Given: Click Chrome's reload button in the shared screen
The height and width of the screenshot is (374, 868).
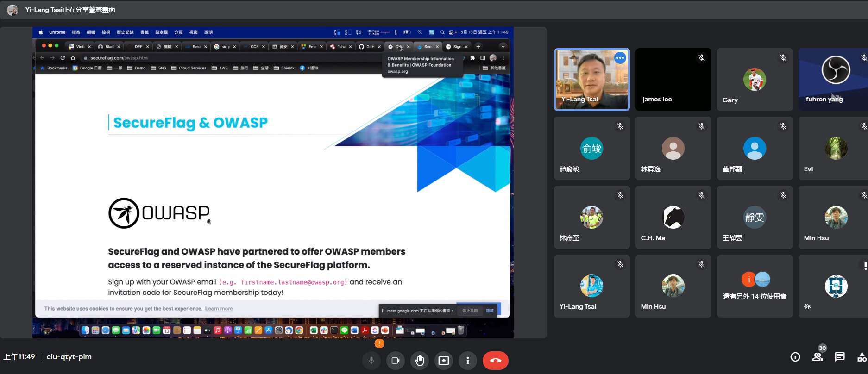Looking at the screenshot, I should 63,58.
